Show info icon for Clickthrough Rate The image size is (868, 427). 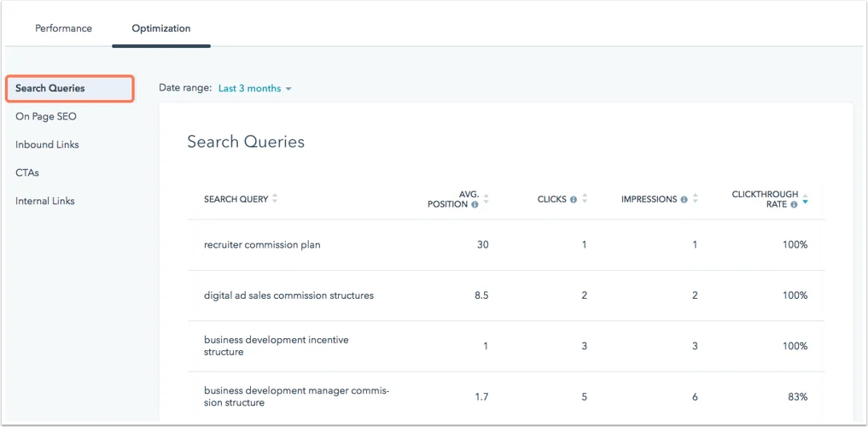794,204
